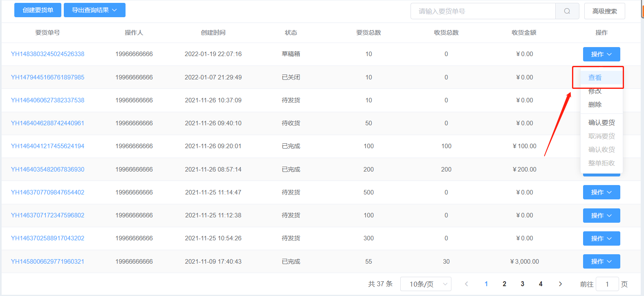Select 整单拒收 in the action menu

(601, 163)
